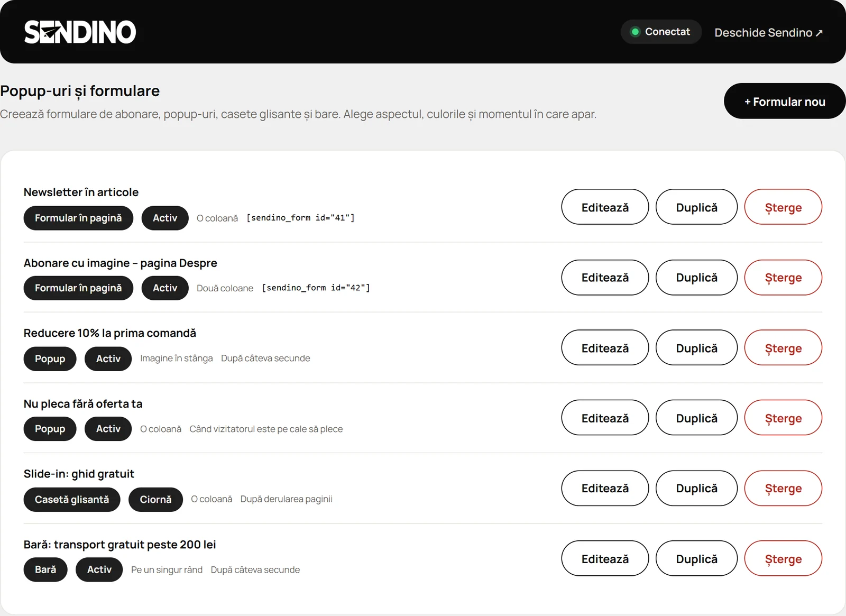Screen dimensions: 846x616
Task: Delete the Reducere 10% popup
Action: [x=783, y=347]
